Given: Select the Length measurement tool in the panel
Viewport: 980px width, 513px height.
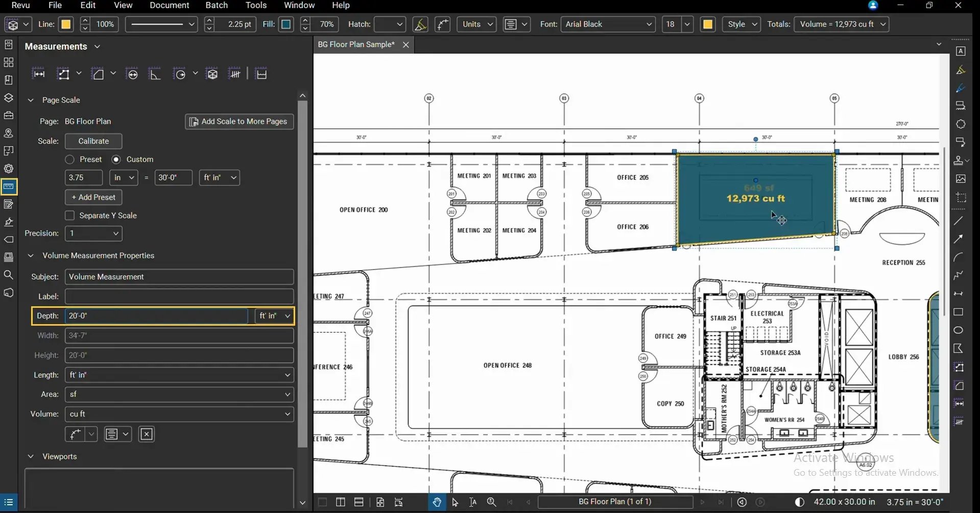Looking at the screenshot, I should pyautogui.click(x=39, y=74).
